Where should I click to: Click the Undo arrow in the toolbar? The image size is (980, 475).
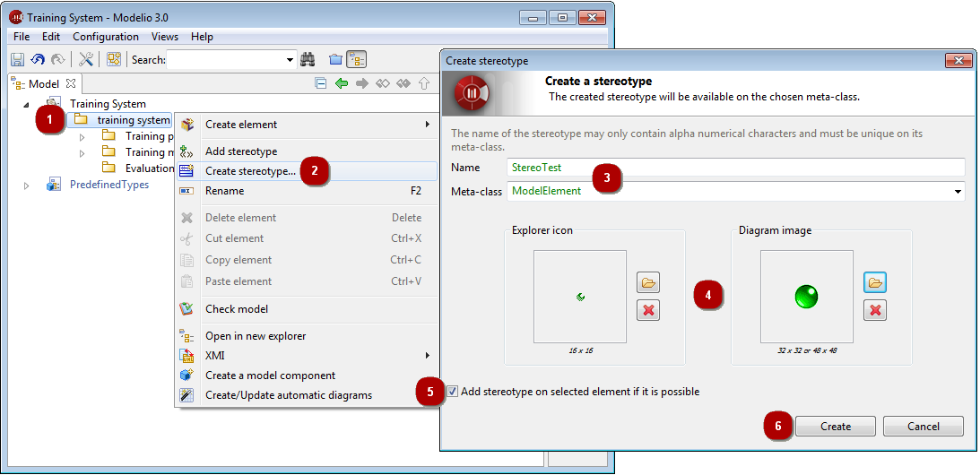39,59
